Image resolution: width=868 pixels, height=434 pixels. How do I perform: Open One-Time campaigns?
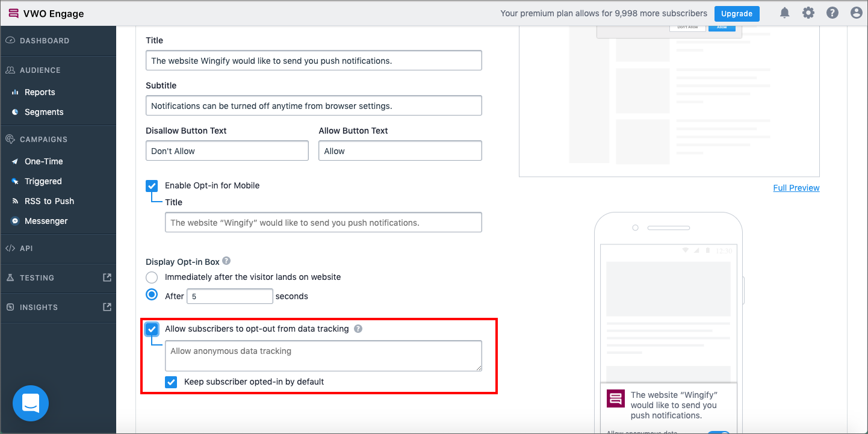coord(44,161)
